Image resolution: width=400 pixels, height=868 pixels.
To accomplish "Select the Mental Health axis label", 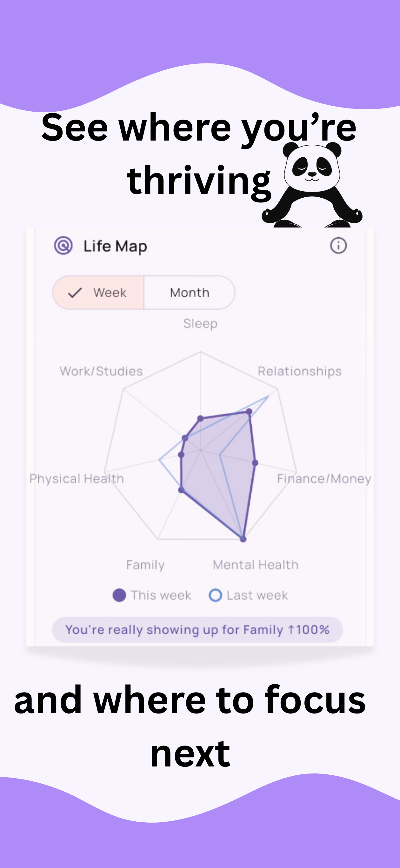I will pos(256,565).
